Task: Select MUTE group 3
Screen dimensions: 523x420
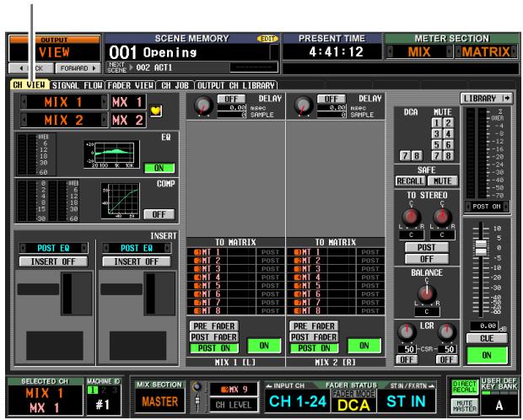Action: [437, 134]
